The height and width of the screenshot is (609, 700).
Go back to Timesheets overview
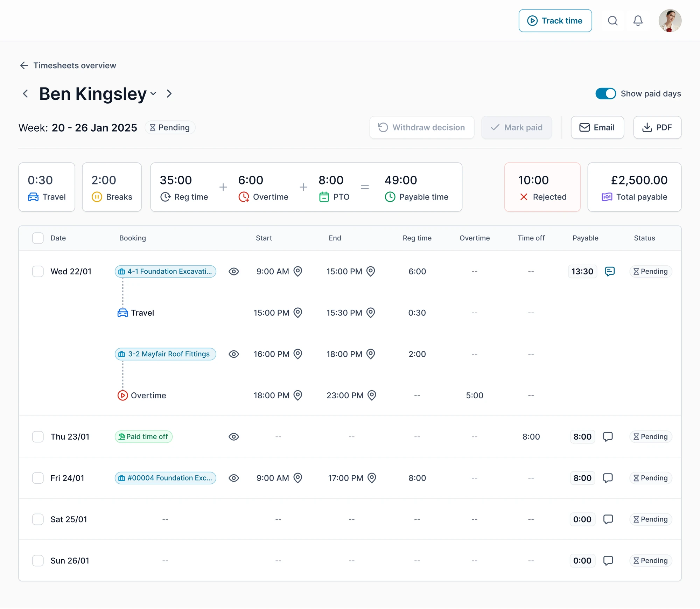pos(68,65)
